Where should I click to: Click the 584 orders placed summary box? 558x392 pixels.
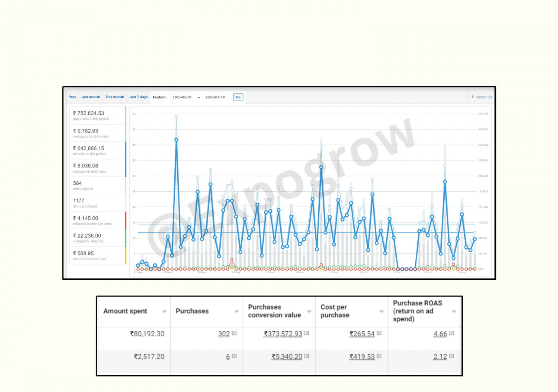point(97,185)
